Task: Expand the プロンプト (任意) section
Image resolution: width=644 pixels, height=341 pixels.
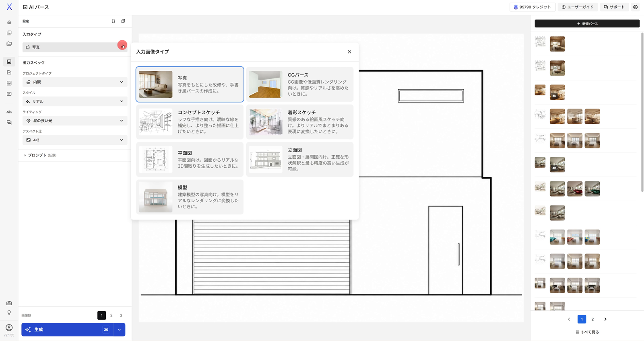Action: [40, 155]
